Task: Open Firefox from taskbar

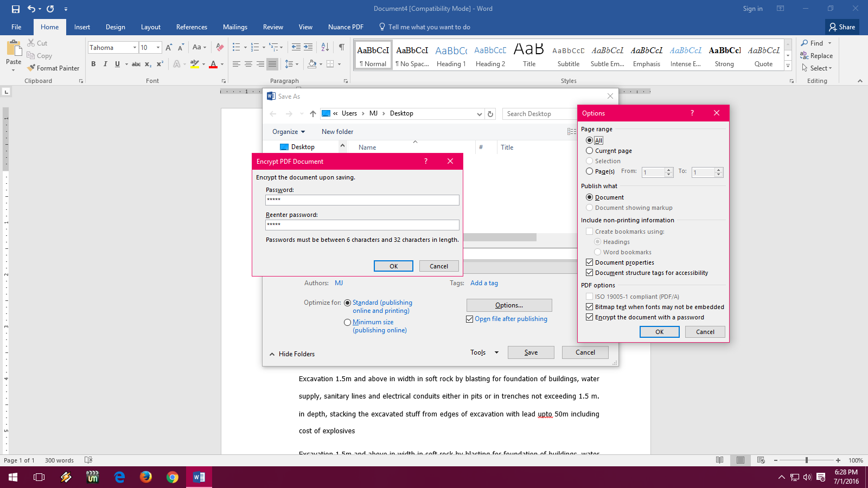Action: coord(146,477)
